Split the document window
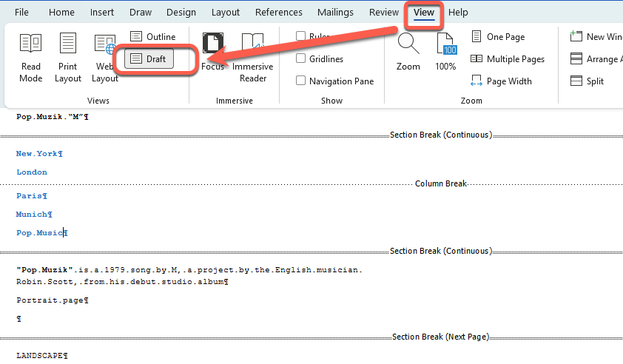The height and width of the screenshot is (364, 623). coord(587,81)
